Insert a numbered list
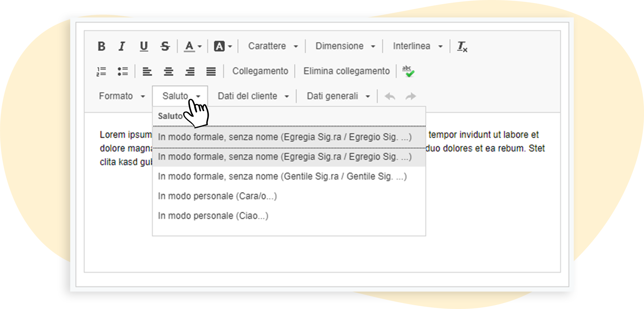The width and height of the screenshot is (644, 309). pyautogui.click(x=101, y=71)
